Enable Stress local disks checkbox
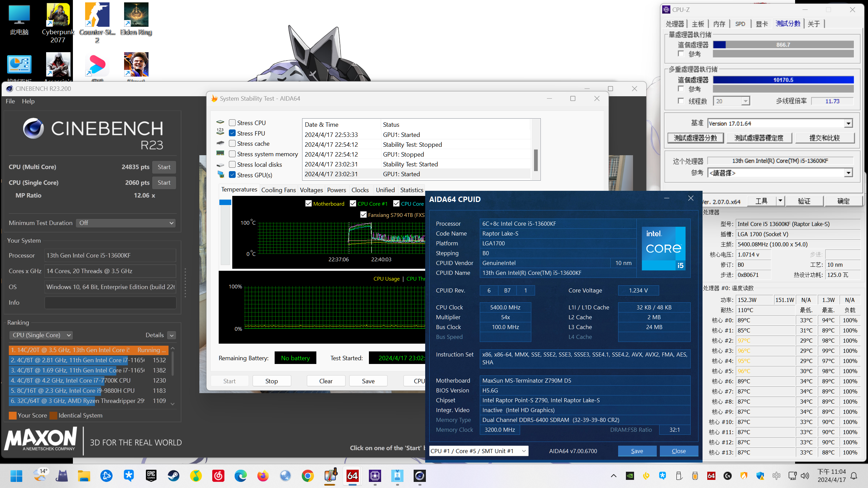 pyautogui.click(x=232, y=164)
